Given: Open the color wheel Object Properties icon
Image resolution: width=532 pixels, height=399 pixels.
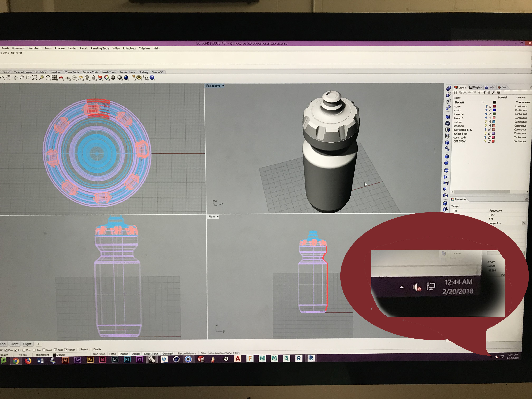Looking at the screenshot, I should [106, 78].
